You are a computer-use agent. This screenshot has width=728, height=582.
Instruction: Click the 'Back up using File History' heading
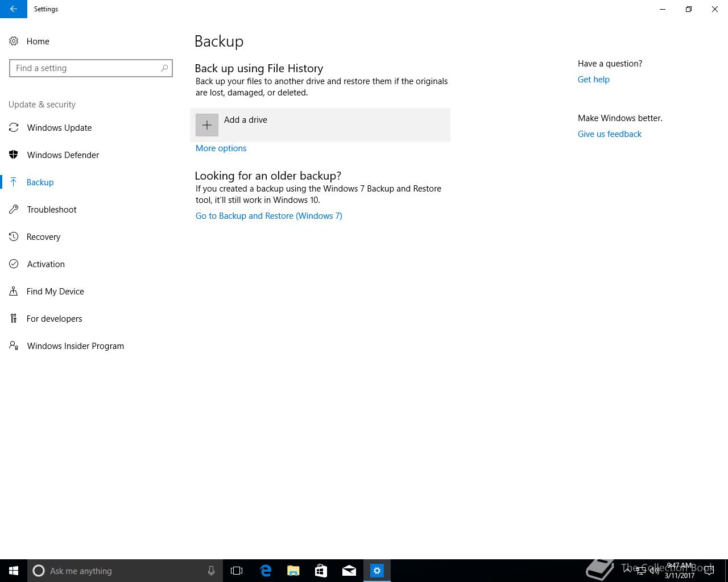point(259,68)
